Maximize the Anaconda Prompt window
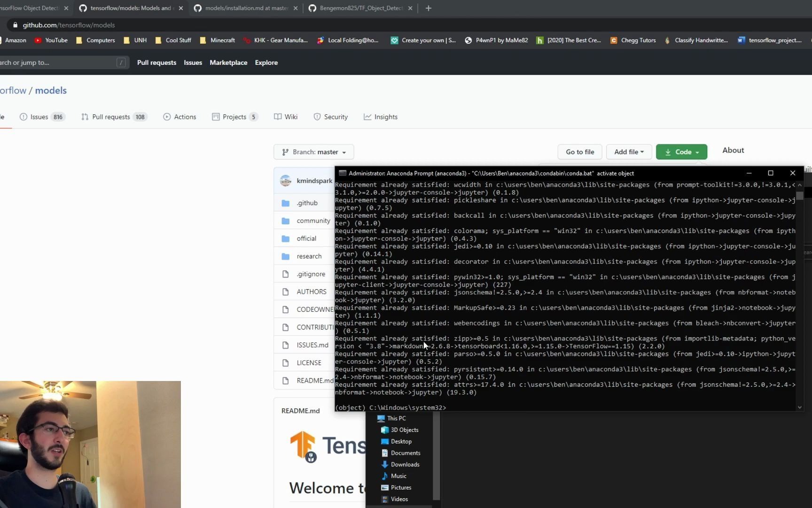Screen dimensions: 812x508 point(771,173)
